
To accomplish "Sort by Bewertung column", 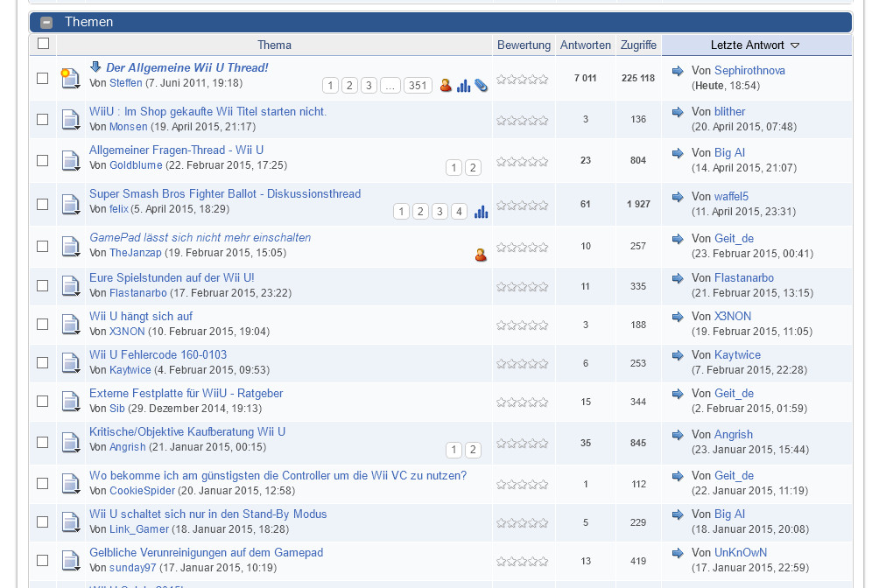I will 524,45.
